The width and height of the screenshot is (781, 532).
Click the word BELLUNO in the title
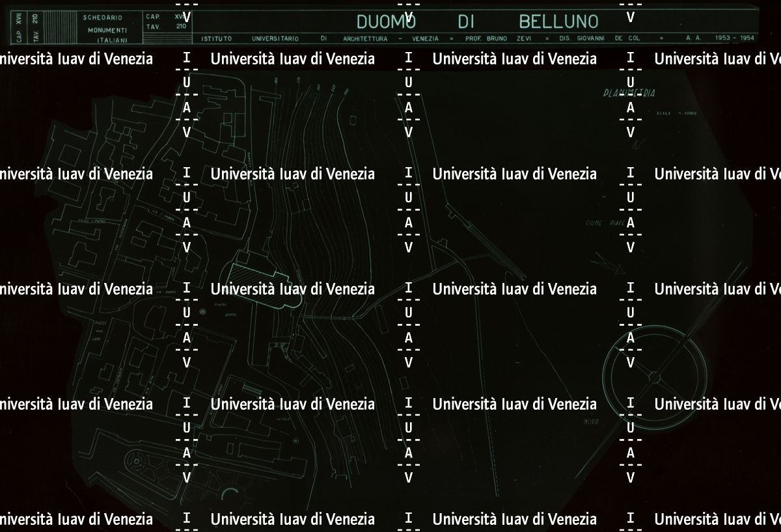click(x=558, y=21)
